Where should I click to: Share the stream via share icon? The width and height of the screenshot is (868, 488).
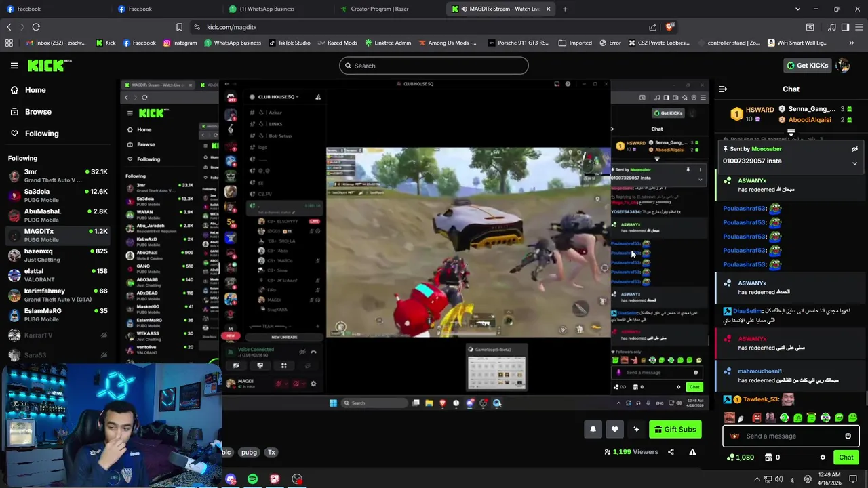[671, 452]
